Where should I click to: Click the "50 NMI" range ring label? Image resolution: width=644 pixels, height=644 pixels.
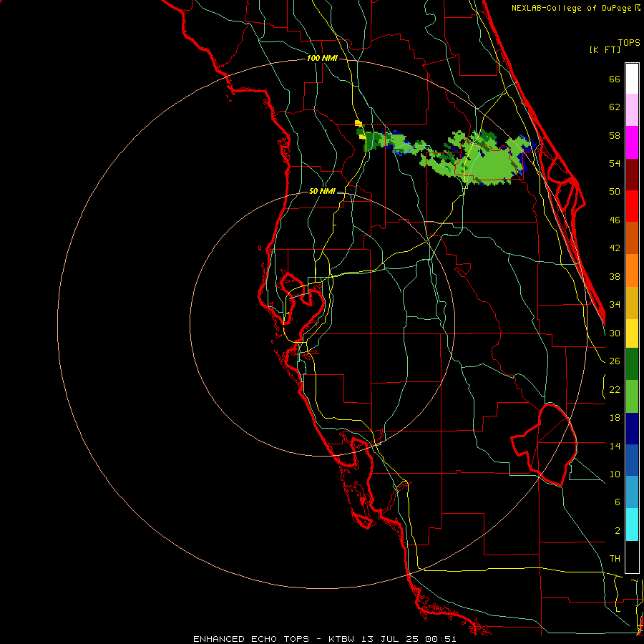321,191
